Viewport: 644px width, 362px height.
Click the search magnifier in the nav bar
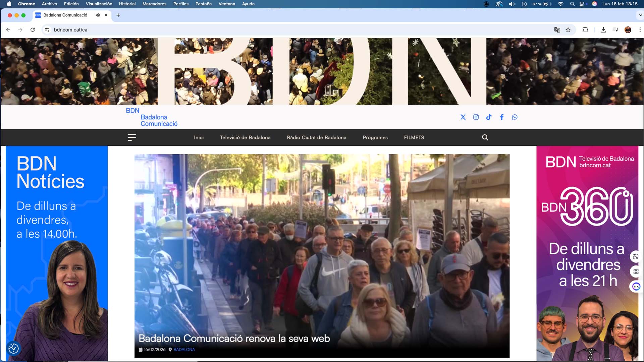coord(485,137)
